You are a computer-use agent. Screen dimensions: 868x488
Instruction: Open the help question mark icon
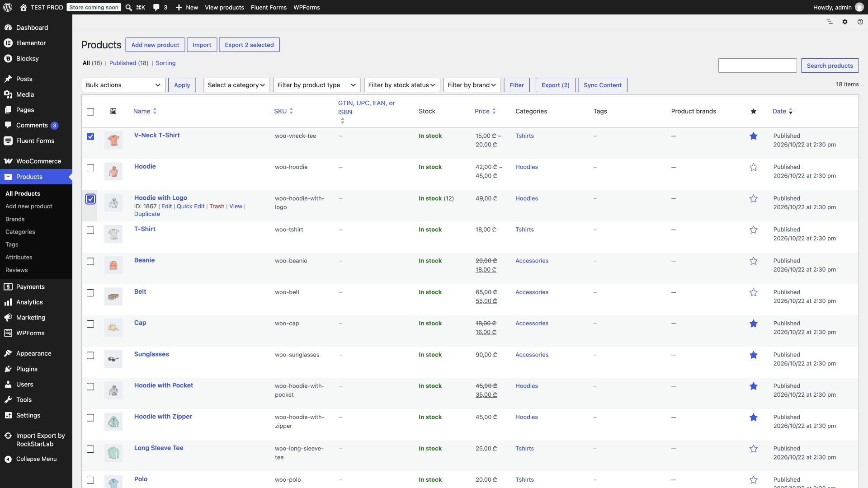coord(860,22)
